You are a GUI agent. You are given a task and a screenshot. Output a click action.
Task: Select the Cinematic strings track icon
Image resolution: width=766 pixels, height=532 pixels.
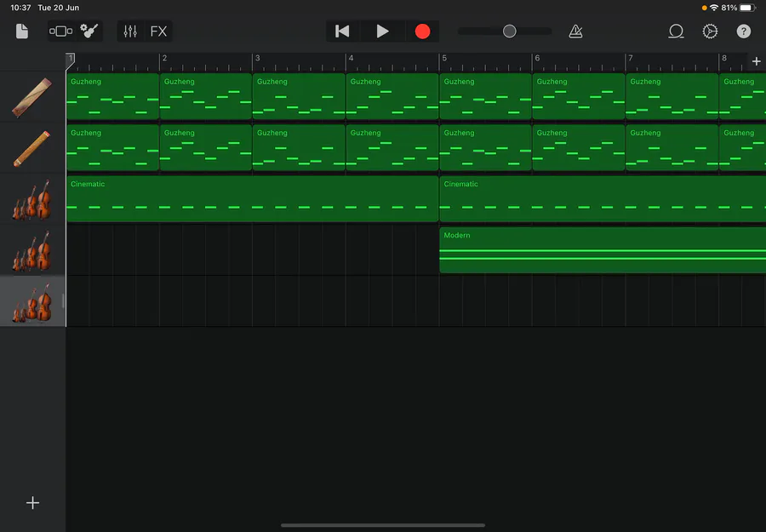click(x=32, y=199)
